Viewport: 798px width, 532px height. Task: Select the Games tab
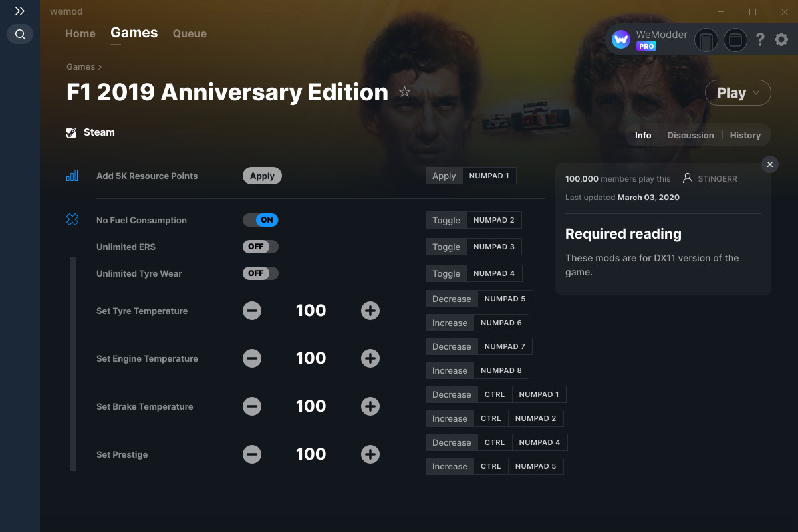coord(134,33)
